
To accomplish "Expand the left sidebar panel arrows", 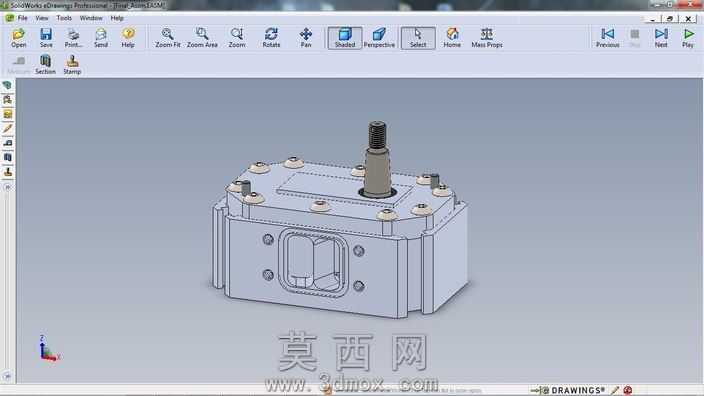I will coord(7,187).
